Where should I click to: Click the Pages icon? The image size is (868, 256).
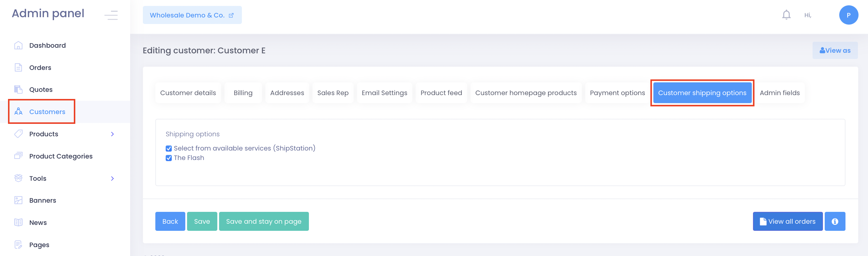18,244
